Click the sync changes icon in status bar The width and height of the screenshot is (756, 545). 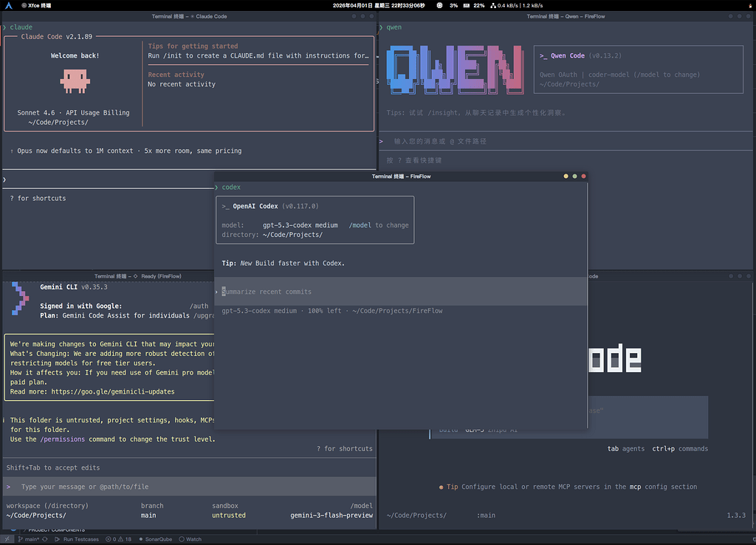click(45, 539)
